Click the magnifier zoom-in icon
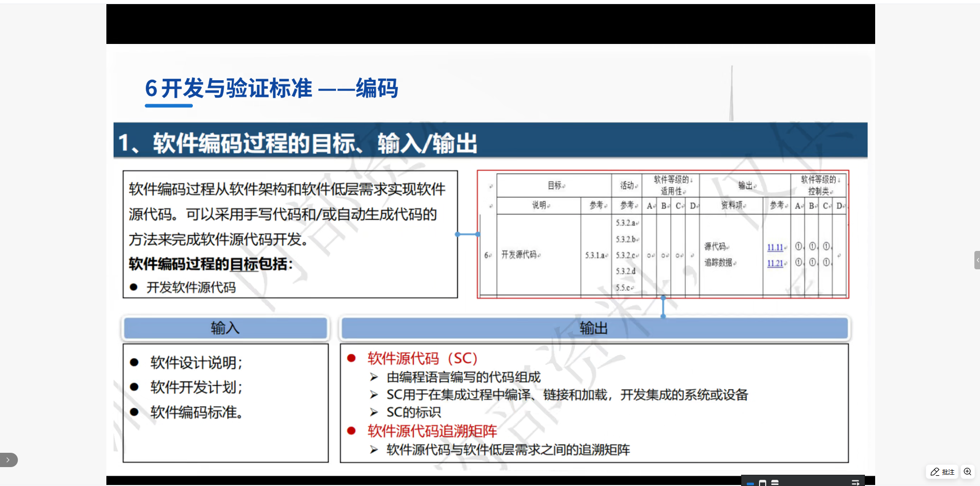The height and width of the screenshot is (486, 980). click(x=967, y=472)
